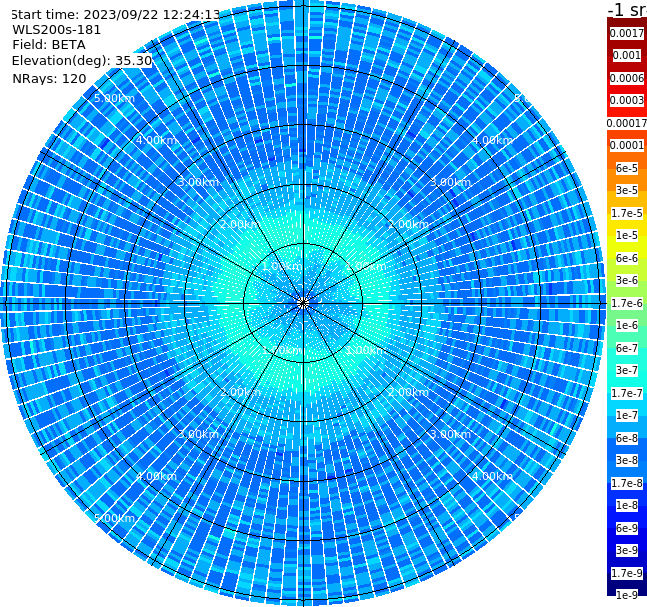Click the 3e-9 colorbar tick label
Image resolution: width=647 pixels, height=607 pixels.
pos(627,550)
